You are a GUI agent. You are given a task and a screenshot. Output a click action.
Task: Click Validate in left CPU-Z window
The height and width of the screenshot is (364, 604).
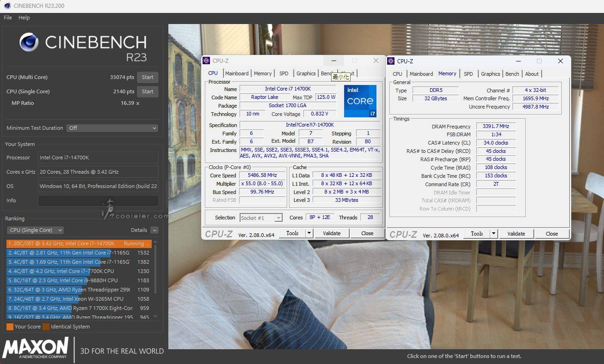(x=332, y=233)
